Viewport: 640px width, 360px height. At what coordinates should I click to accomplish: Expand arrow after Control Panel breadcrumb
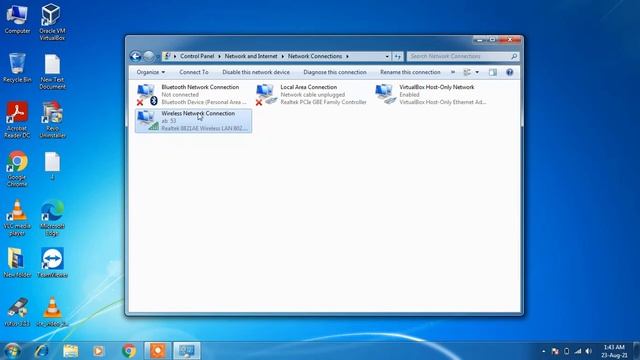(x=219, y=56)
